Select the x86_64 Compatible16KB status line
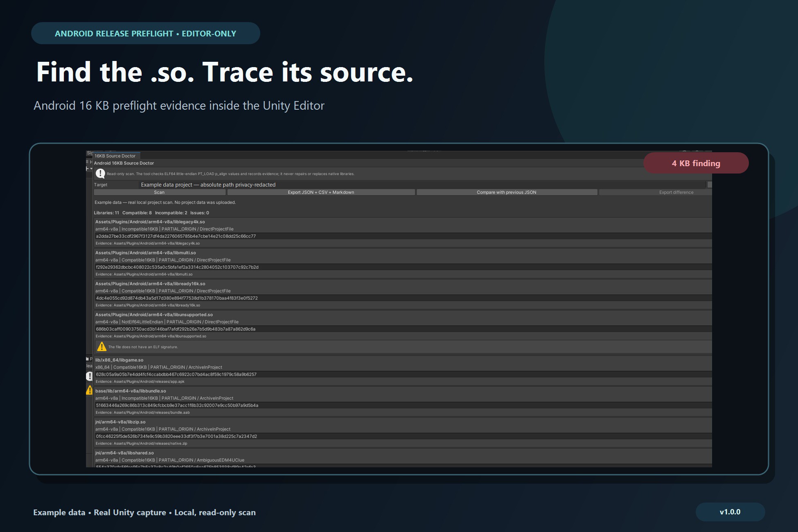 tap(159, 367)
